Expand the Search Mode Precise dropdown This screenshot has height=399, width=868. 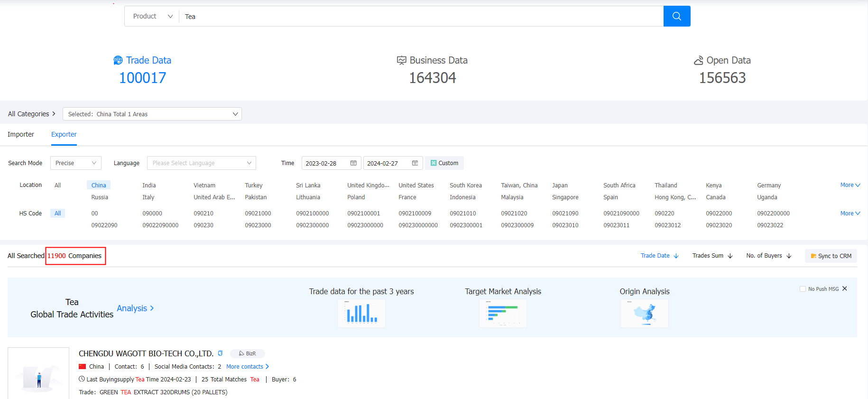76,163
